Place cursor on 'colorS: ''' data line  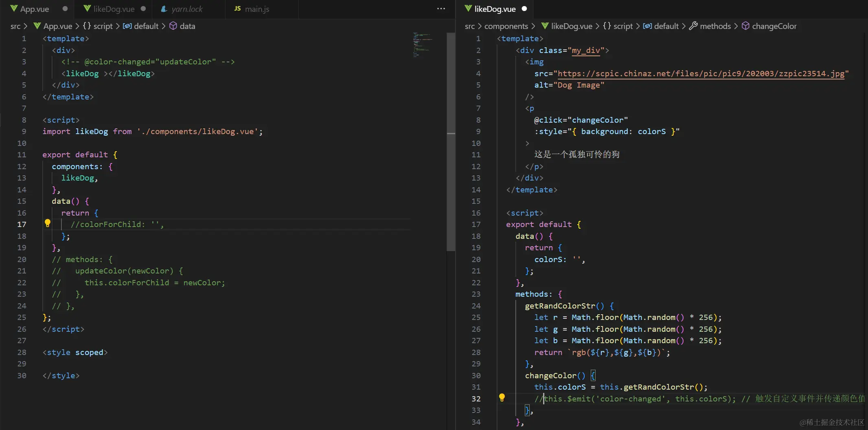[559, 260]
